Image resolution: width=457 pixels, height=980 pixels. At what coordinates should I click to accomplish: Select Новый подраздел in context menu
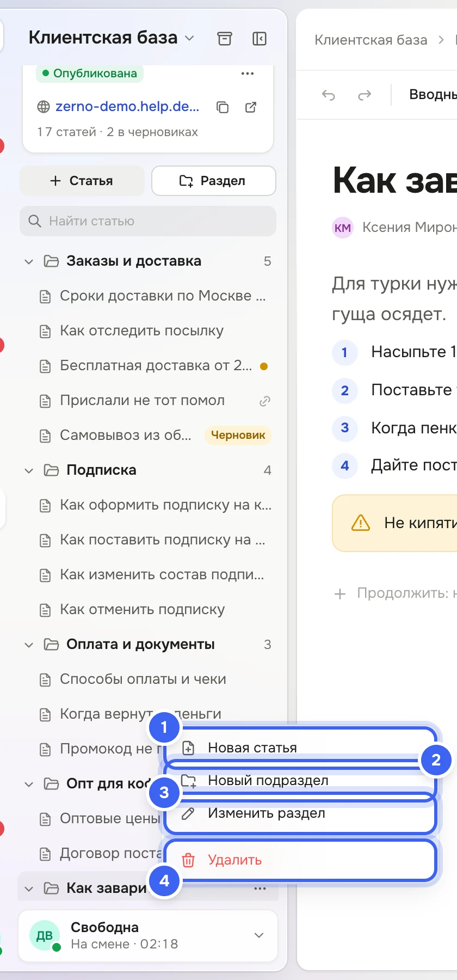click(300, 781)
